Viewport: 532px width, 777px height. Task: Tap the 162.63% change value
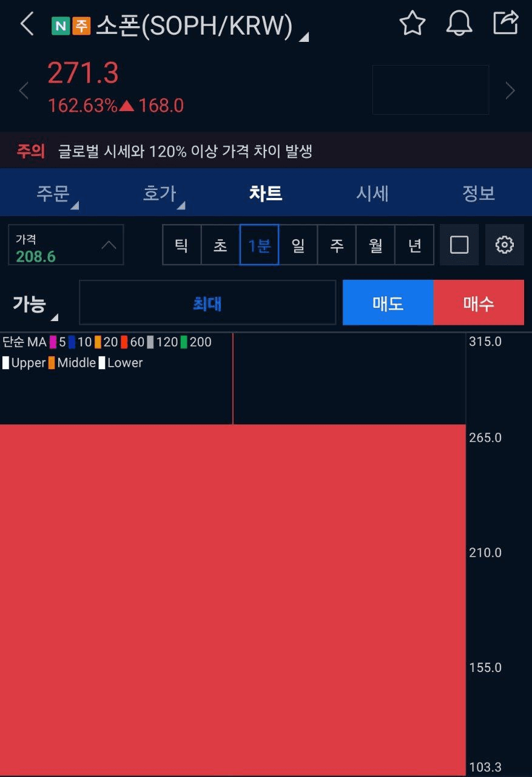click(x=82, y=106)
